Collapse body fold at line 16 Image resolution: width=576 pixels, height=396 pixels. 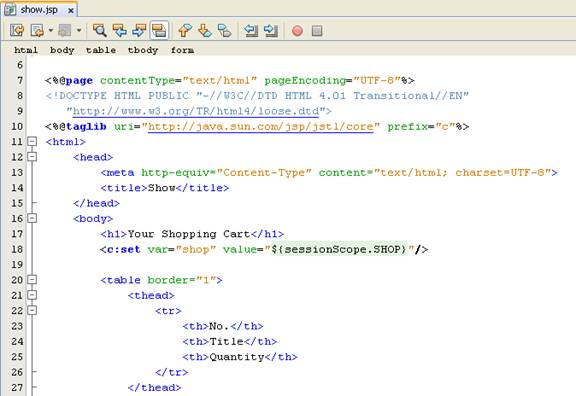point(32,218)
